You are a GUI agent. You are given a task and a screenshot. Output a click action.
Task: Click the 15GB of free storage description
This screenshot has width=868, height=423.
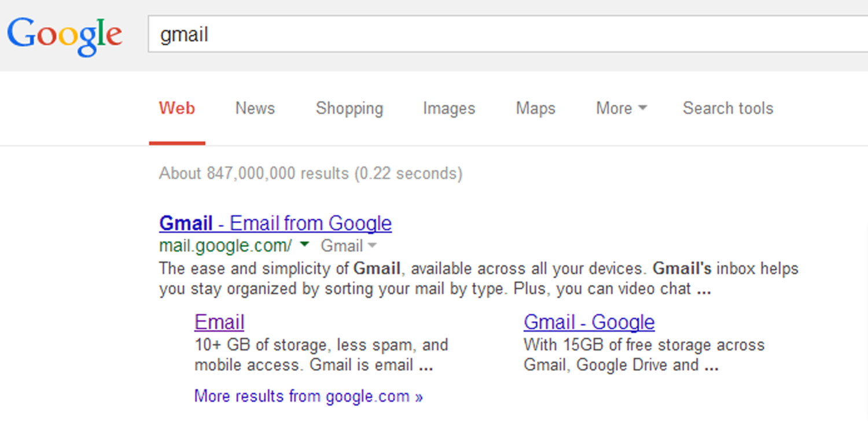pos(643,355)
